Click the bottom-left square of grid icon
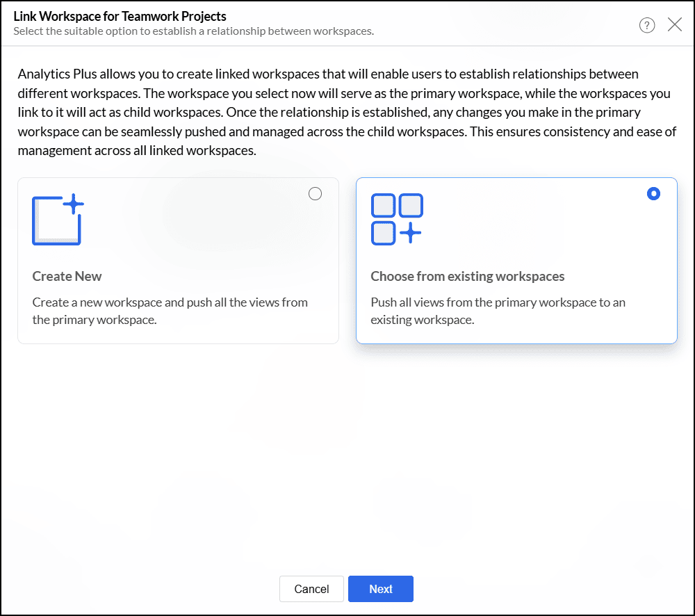Image resolution: width=695 pixels, height=616 pixels. tap(383, 233)
